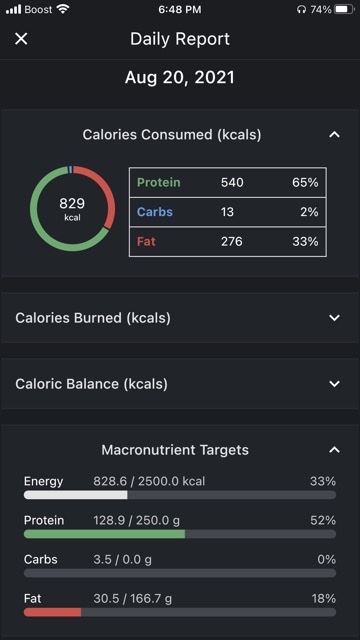Expand the Caloric Balance chevron

tap(334, 384)
